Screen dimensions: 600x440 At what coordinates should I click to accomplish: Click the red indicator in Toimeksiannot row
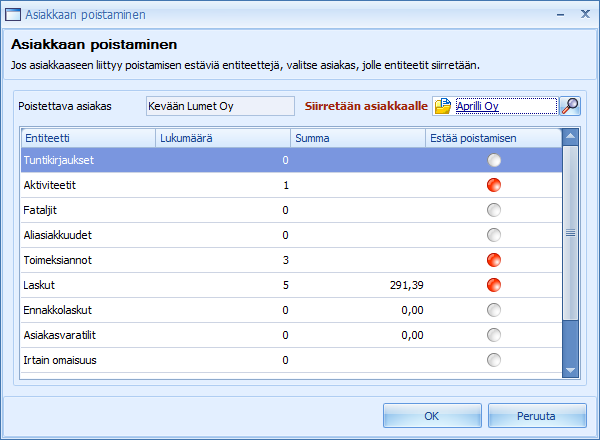click(494, 260)
